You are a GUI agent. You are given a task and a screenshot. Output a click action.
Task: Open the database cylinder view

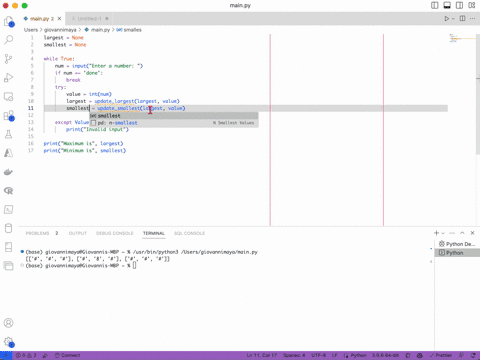[9, 228]
